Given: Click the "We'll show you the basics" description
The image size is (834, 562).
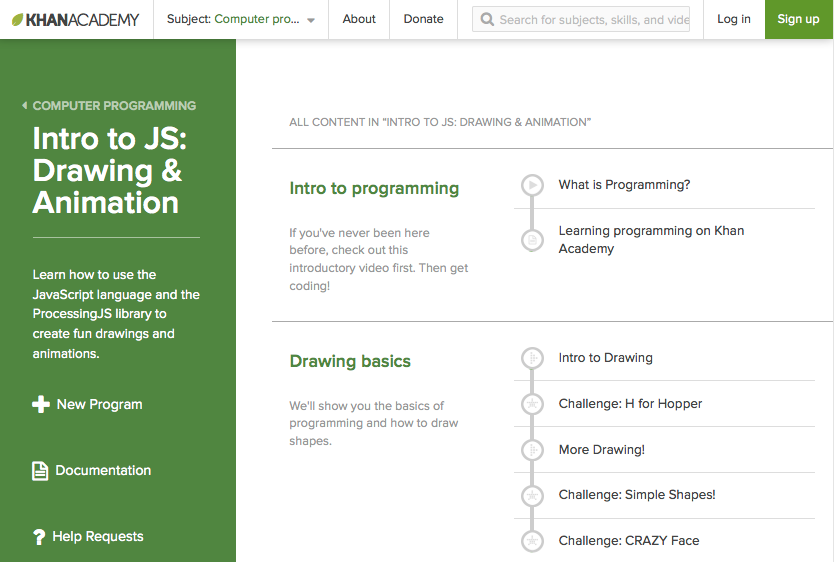Looking at the screenshot, I should pos(374,423).
